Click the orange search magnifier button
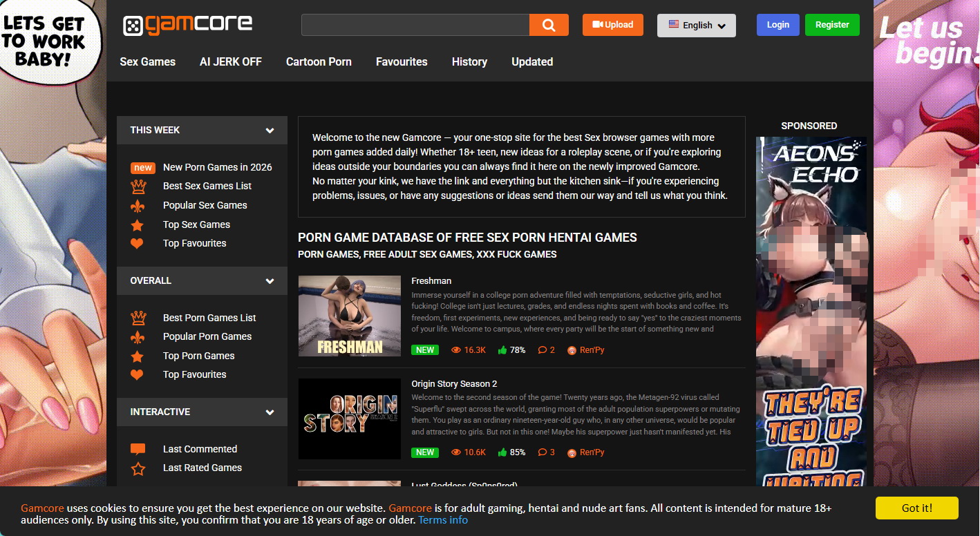The width and height of the screenshot is (980, 536). pyautogui.click(x=549, y=25)
